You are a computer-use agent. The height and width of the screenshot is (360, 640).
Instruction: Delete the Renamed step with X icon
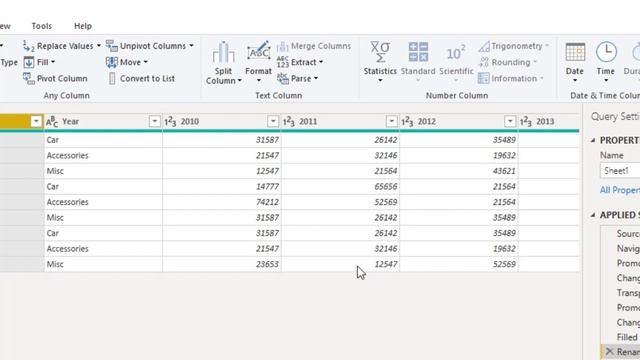pyautogui.click(x=609, y=351)
